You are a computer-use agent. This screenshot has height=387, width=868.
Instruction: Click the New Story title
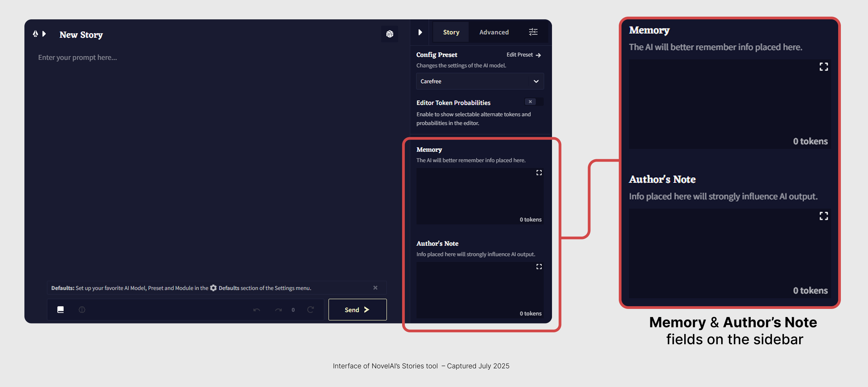pos(81,35)
